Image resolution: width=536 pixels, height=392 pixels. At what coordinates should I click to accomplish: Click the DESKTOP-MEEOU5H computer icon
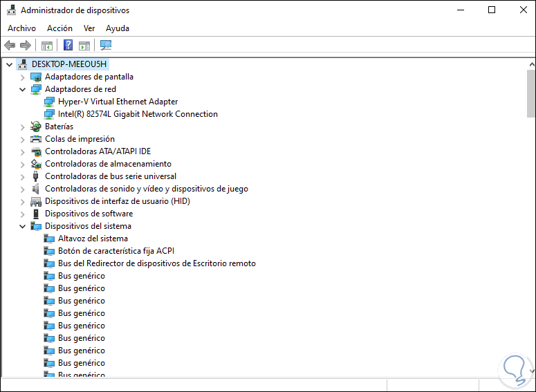click(23, 64)
